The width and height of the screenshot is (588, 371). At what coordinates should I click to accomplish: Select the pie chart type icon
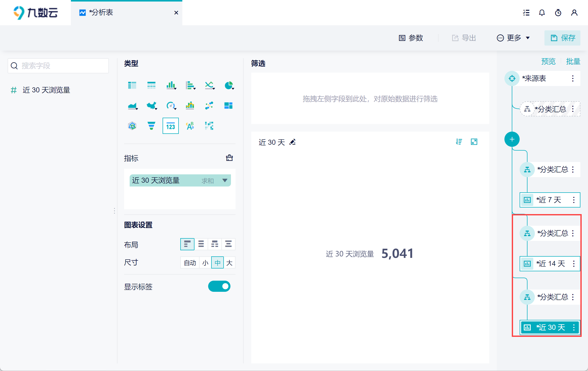[x=229, y=86]
